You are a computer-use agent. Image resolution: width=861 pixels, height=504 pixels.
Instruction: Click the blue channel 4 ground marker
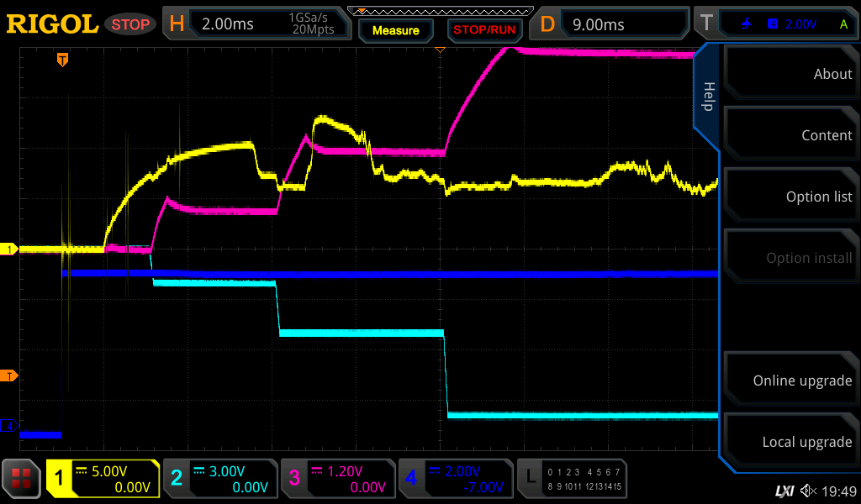pyautogui.click(x=9, y=426)
